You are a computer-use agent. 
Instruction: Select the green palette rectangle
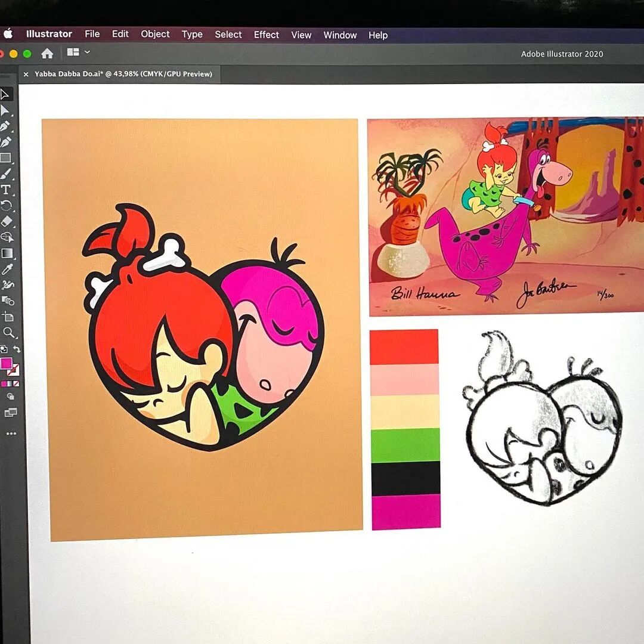pyautogui.click(x=405, y=445)
